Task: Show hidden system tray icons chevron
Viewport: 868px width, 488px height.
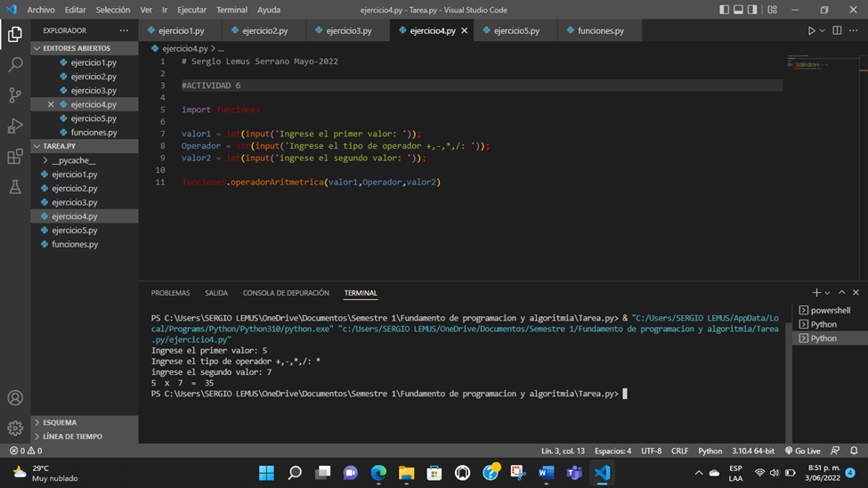Action: point(699,473)
